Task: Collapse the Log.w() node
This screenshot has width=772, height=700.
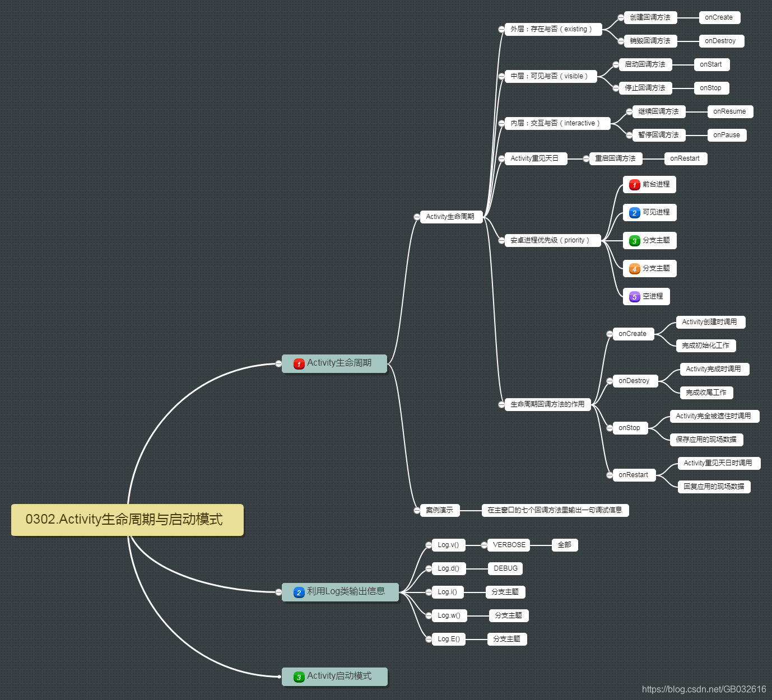Action: coord(429,615)
